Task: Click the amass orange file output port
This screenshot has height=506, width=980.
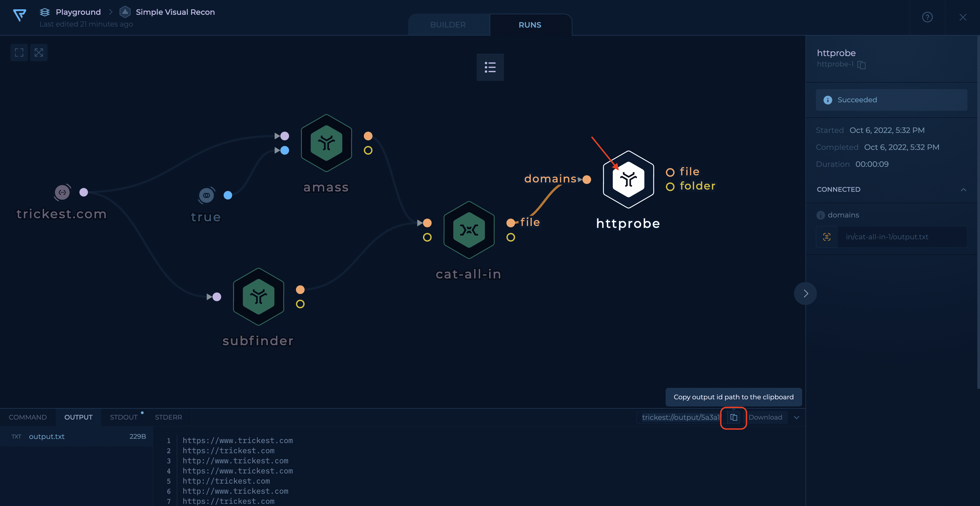Action: [x=368, y=136]
